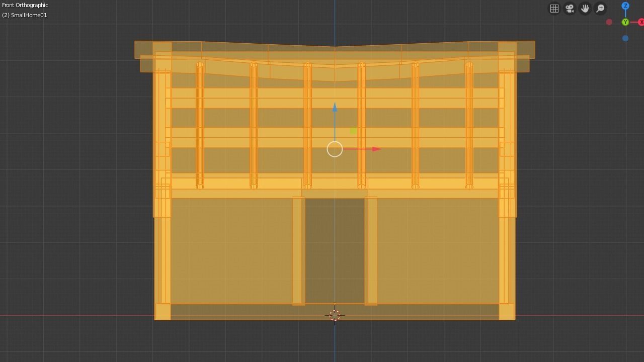Snap view to the blue Z axis

tap(625, 6)
